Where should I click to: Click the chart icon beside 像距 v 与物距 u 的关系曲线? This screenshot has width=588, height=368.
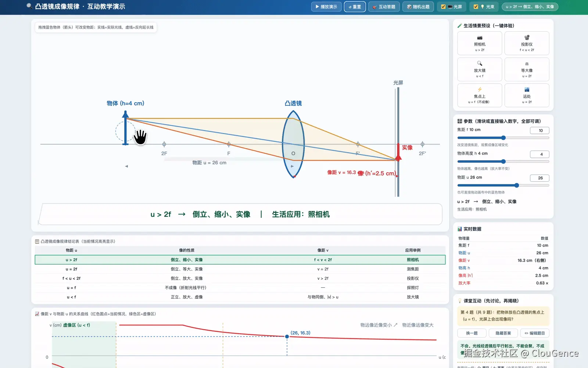pyautogui.click(x=37, y=314)
